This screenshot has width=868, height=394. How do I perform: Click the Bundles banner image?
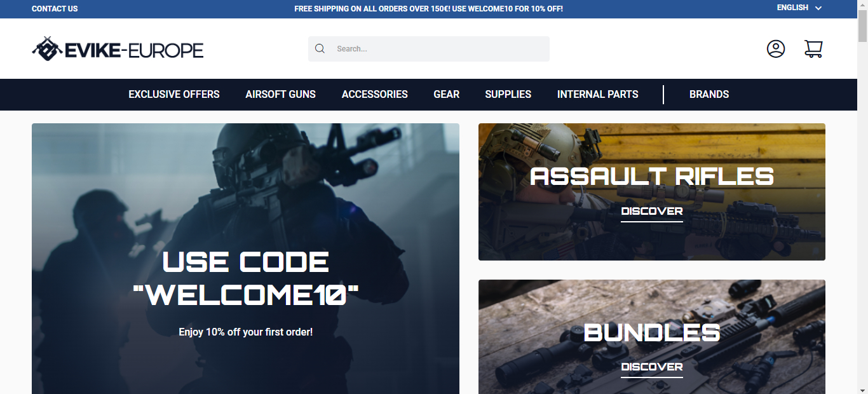click(651, 305)
